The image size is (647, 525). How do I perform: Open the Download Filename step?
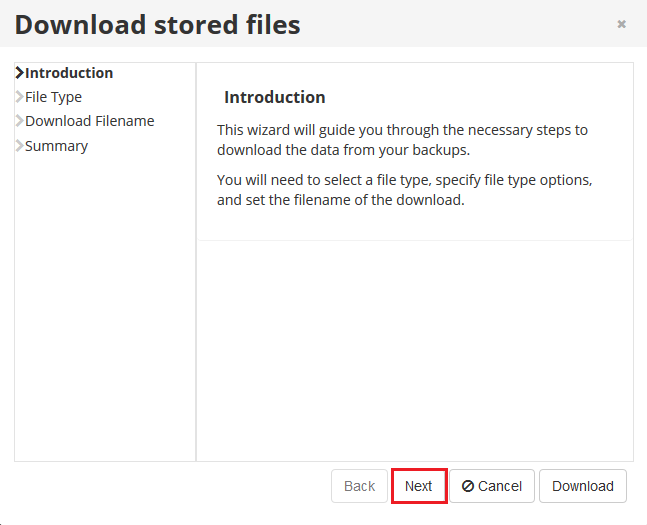point(90,121)
